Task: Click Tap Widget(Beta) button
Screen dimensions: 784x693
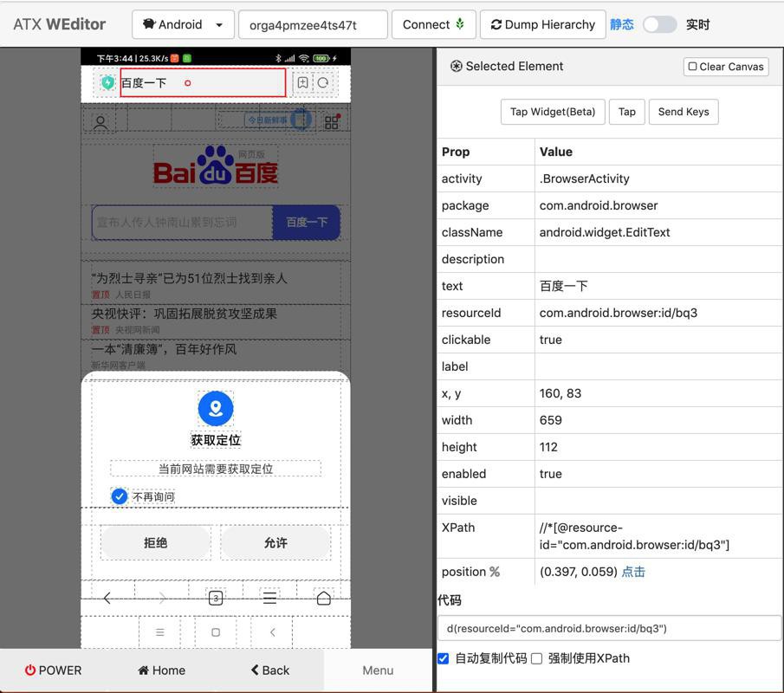Action: [553, 112]
